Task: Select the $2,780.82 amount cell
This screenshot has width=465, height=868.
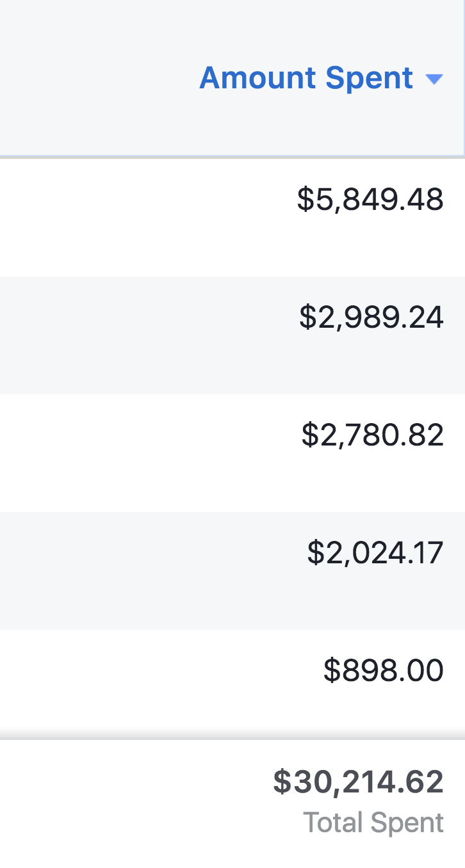Action: point(373,435)
